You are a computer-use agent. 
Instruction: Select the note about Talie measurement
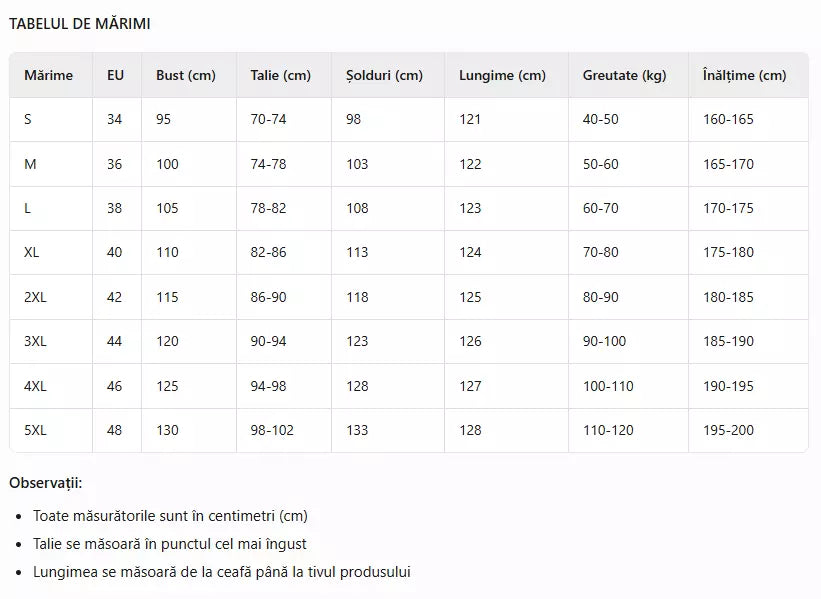(x=170, y=544)
